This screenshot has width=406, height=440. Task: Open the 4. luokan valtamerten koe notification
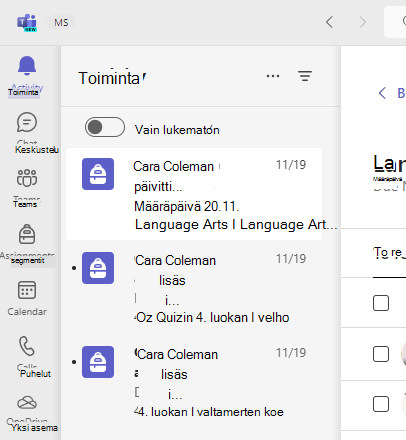coord(194,382)
